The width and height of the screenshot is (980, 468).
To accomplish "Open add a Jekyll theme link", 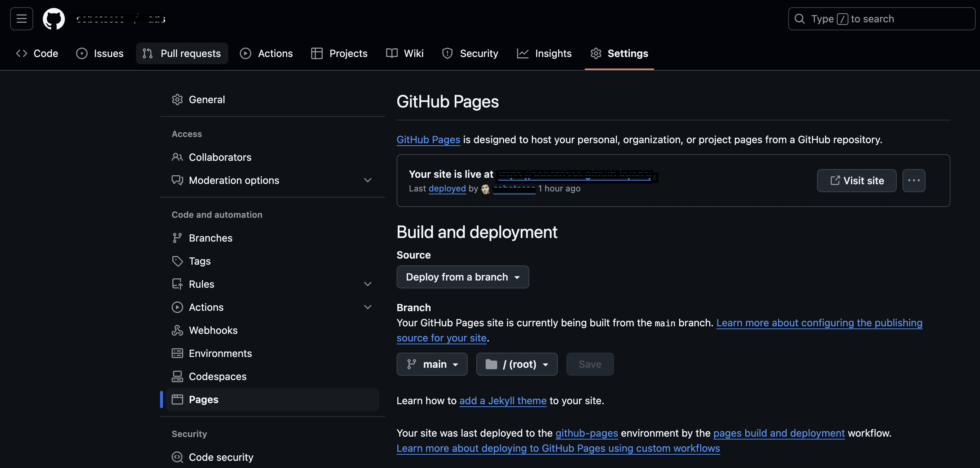I will 503,401.
